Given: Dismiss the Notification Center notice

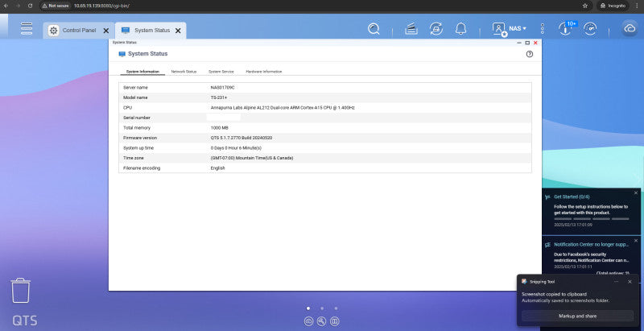Looking at the screenshot, I should 636,241.
